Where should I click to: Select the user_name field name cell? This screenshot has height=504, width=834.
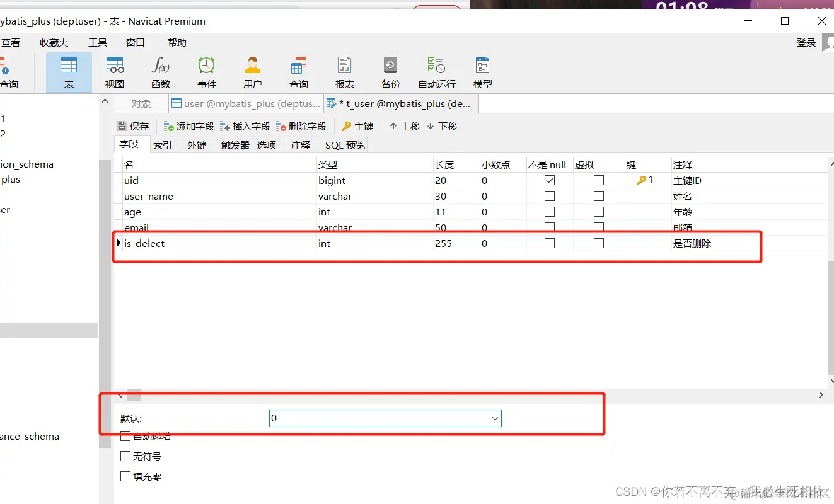219,196
